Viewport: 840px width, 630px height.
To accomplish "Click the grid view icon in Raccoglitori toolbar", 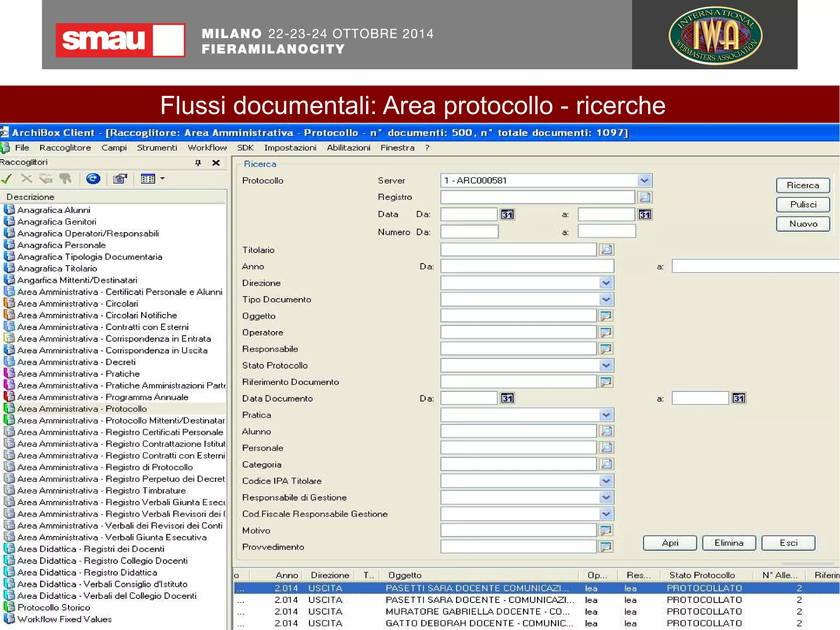I will 148,179.
